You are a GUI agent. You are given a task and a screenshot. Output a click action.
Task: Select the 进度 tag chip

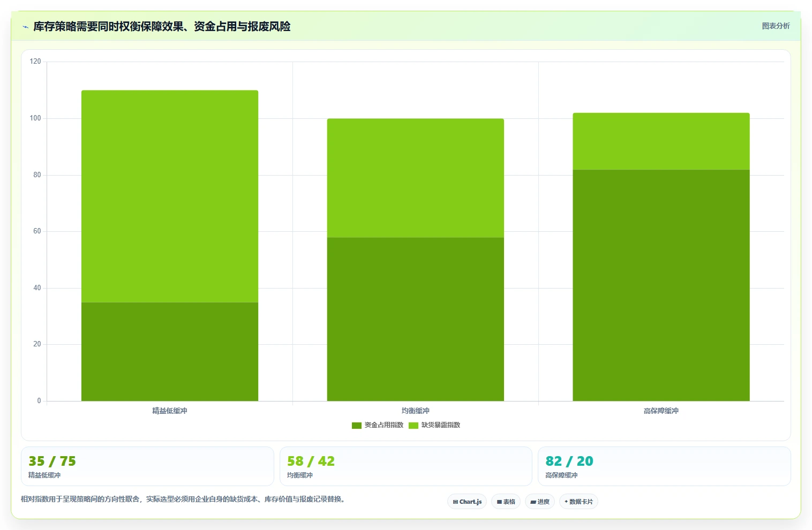(540, 502)
